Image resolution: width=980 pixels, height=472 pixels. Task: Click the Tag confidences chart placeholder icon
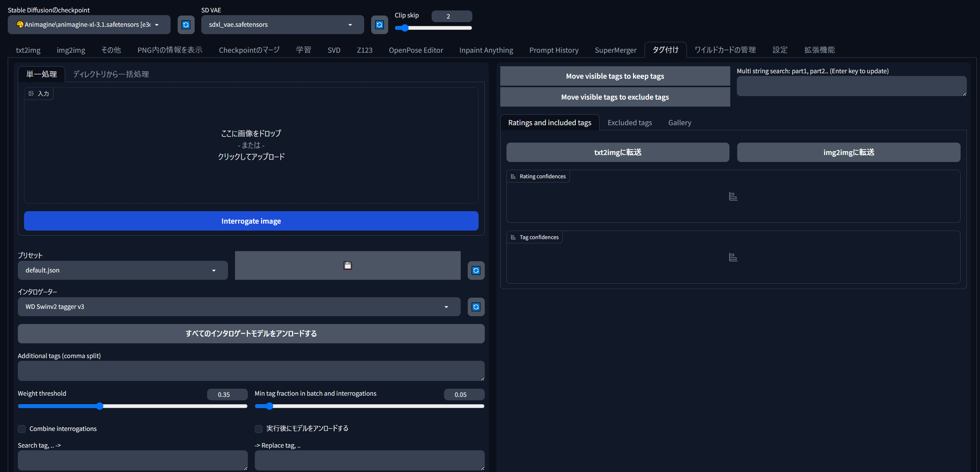pyautogui.click(x=733, y=257)
